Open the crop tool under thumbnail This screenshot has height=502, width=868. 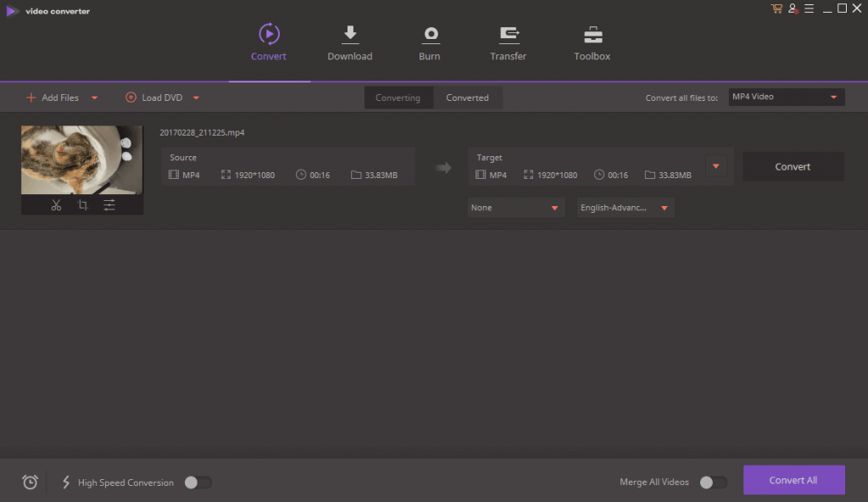82,205
